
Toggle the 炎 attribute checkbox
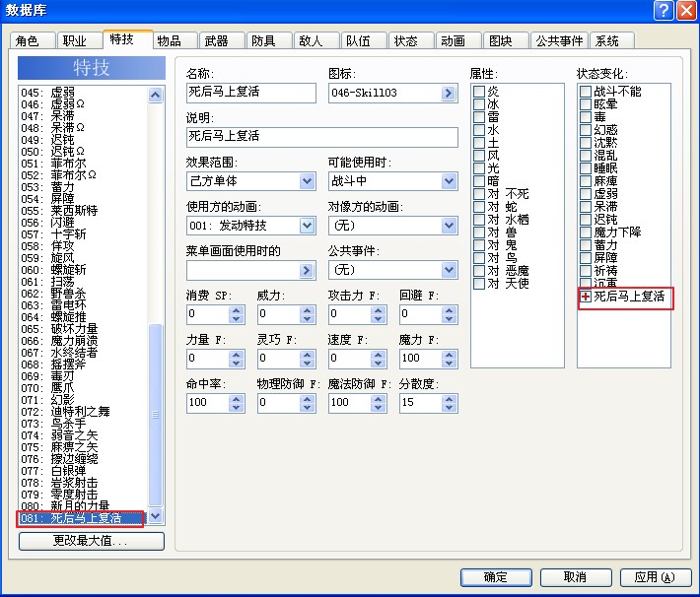pyautogui.click(x=479, y=92)
